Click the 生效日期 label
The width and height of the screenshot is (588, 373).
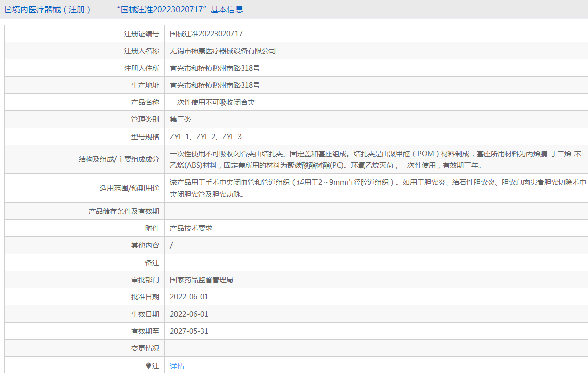(x=145, y=314)
